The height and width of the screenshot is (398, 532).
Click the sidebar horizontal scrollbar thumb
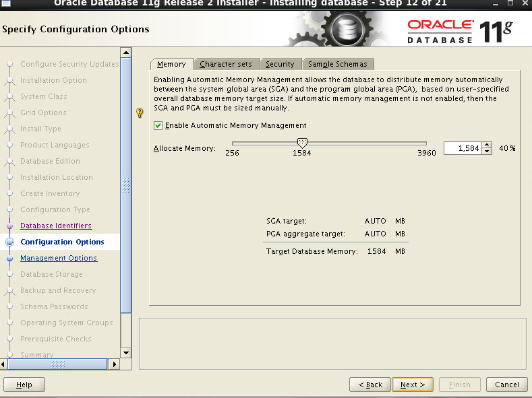click(57, 364)
